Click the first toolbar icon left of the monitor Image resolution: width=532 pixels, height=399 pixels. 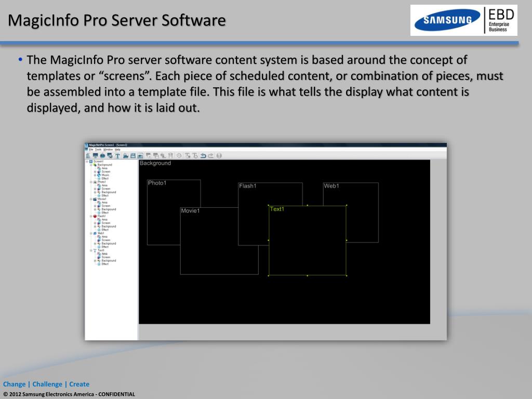pos(88,156)
